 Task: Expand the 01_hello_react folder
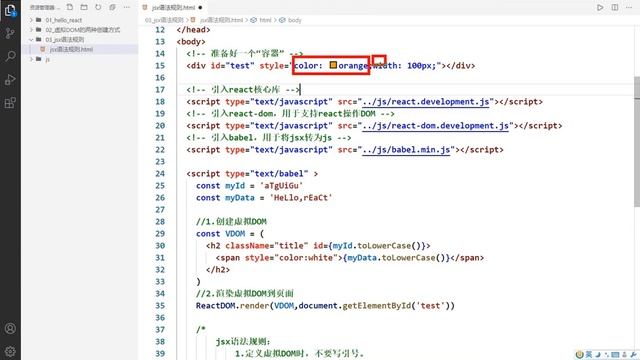[63, 20]
